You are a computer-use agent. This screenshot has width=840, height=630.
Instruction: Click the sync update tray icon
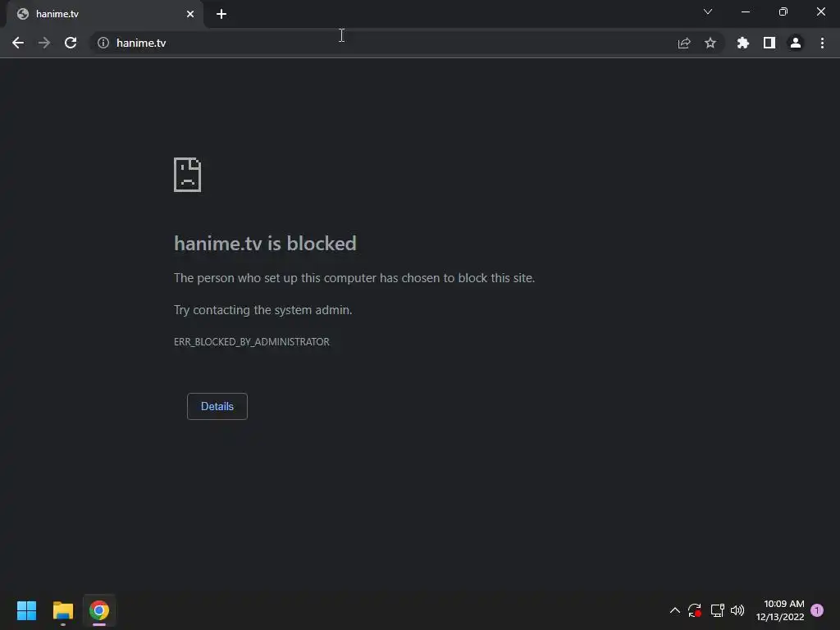(695, 610)
